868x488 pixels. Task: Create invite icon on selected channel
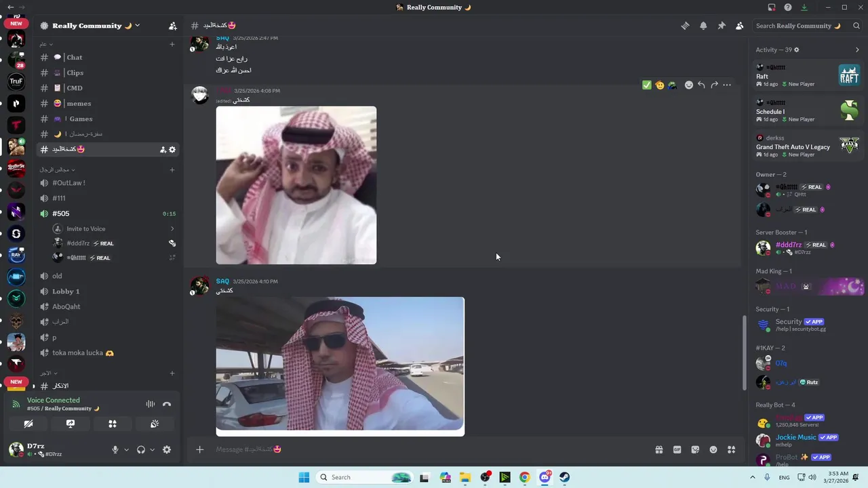click(x=163, y=150)
